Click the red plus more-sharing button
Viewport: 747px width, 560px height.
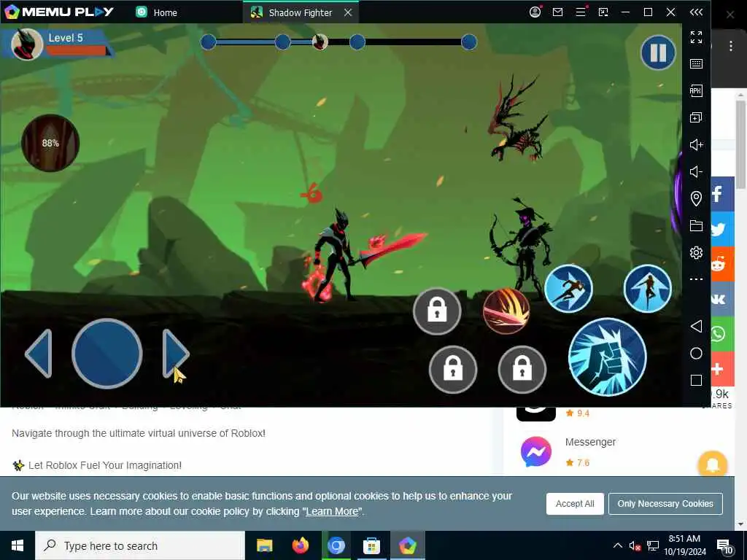tap(721, 369)
